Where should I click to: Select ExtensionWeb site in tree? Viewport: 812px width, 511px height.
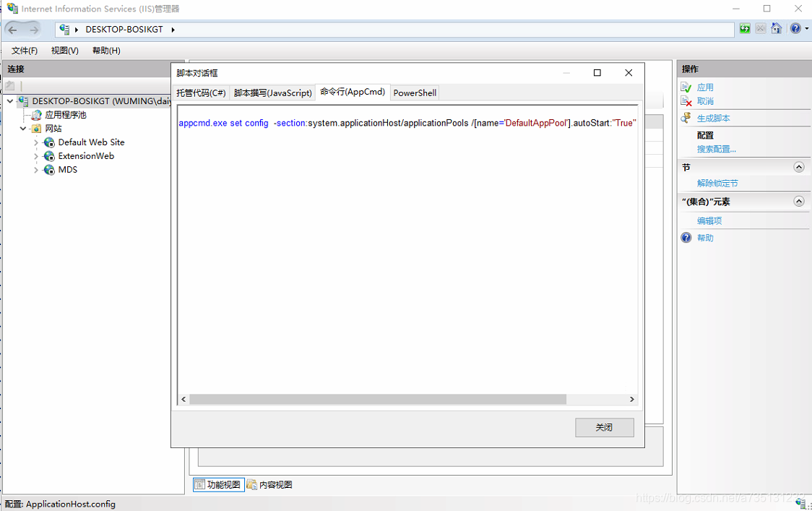[x=86, y=156]
